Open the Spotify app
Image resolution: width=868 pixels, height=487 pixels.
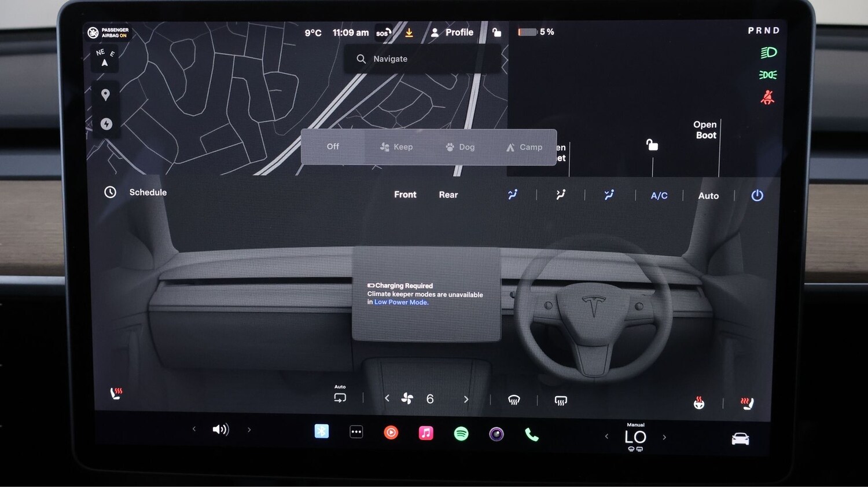[461, 434]
